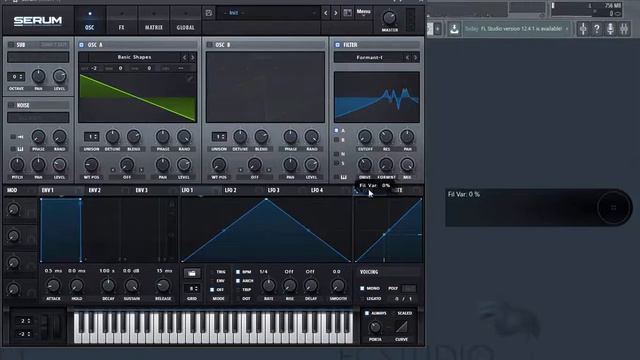Click the Fil Var hint bar knob
The height and width of the screenshot is (360, 640).
click(613, 208)
